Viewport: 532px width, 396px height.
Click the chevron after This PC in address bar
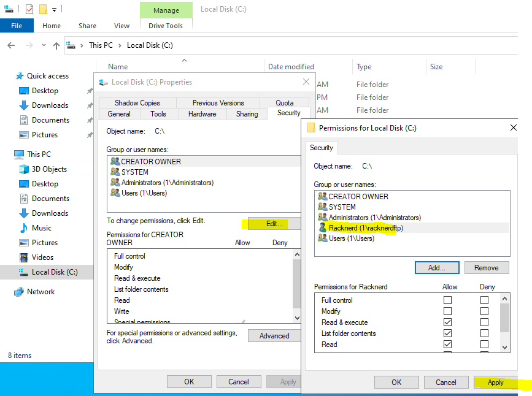pos(120,45)
